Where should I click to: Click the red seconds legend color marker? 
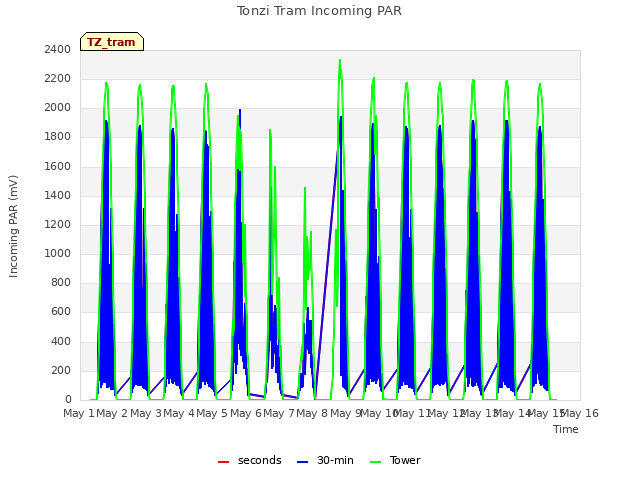coord(223,462)
